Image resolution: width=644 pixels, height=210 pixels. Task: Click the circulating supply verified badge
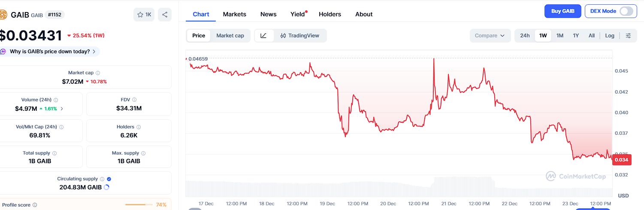109,179
